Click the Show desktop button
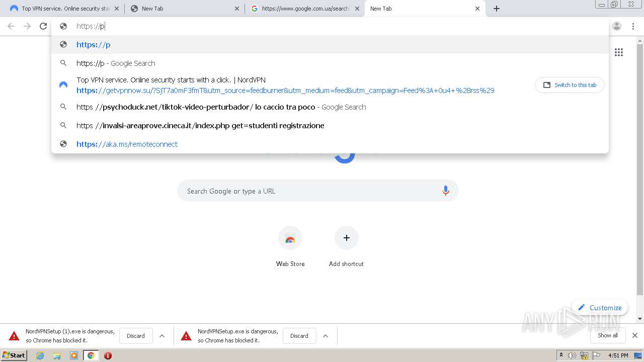Viewport: 644px width, 362px height. 638,355
